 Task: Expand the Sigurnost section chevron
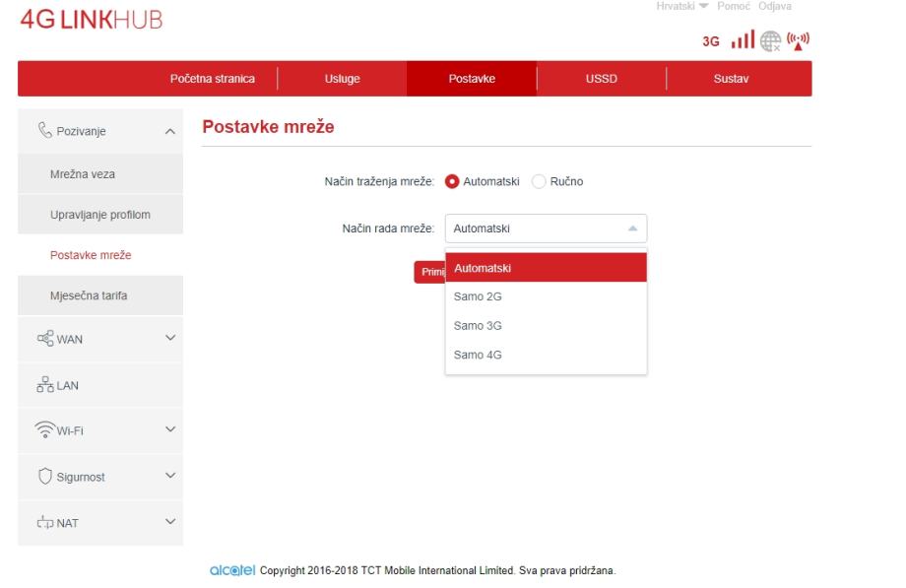coord(169,476)
